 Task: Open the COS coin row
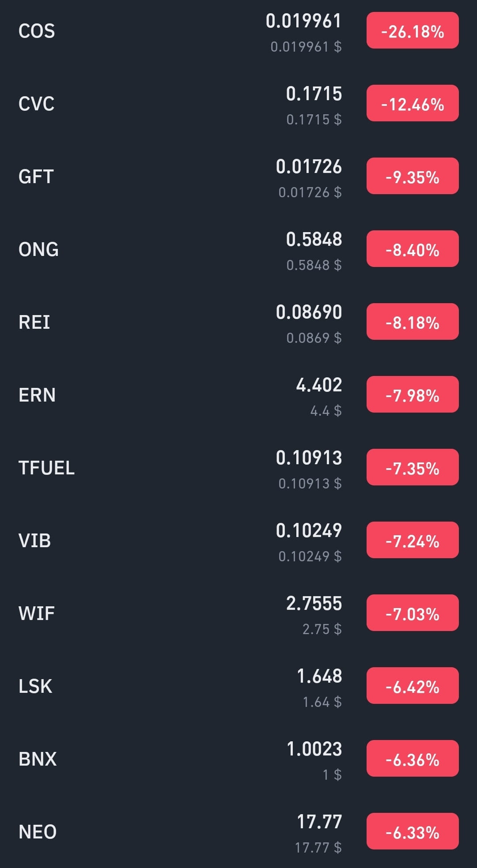[238, 31]
